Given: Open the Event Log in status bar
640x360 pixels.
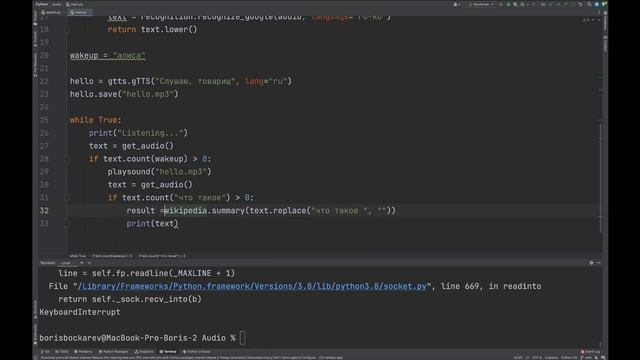Looking at the screenshot, I should click(x=591, y=351).
